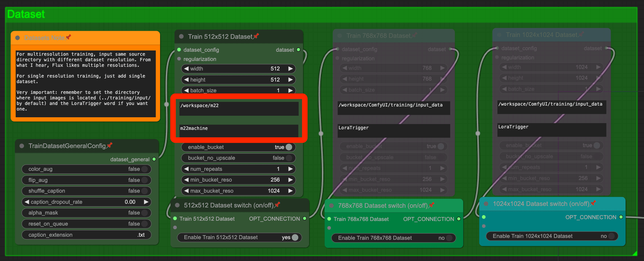Screen dimensions: 644x261
Task: Decrease width value on 512x512 node
Action: pos(186,69)
